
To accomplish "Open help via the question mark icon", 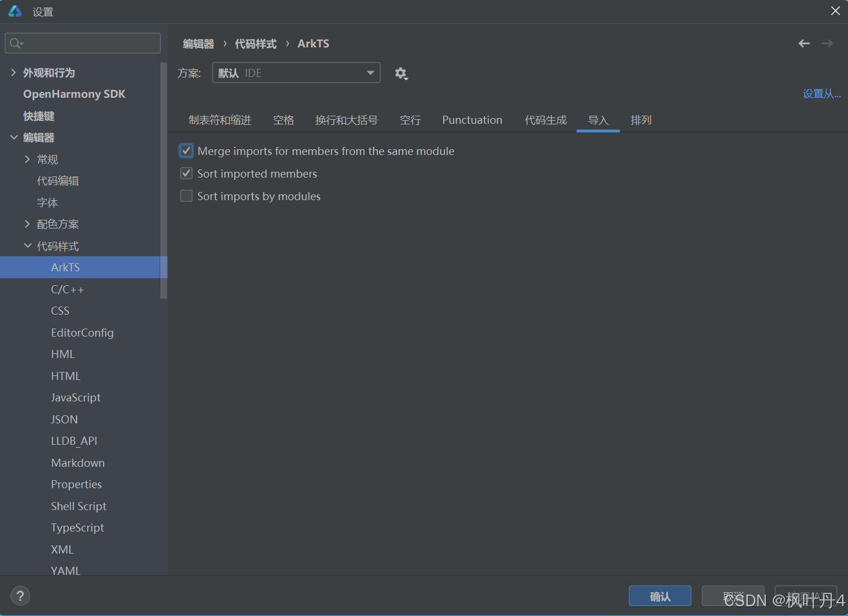I will coord(20,596).
